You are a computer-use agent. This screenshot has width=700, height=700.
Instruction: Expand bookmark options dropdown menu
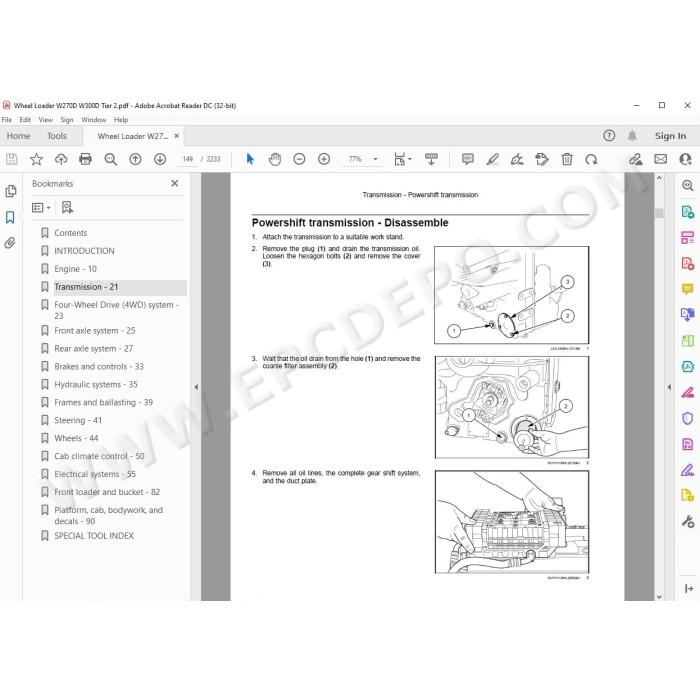(41, 208)
